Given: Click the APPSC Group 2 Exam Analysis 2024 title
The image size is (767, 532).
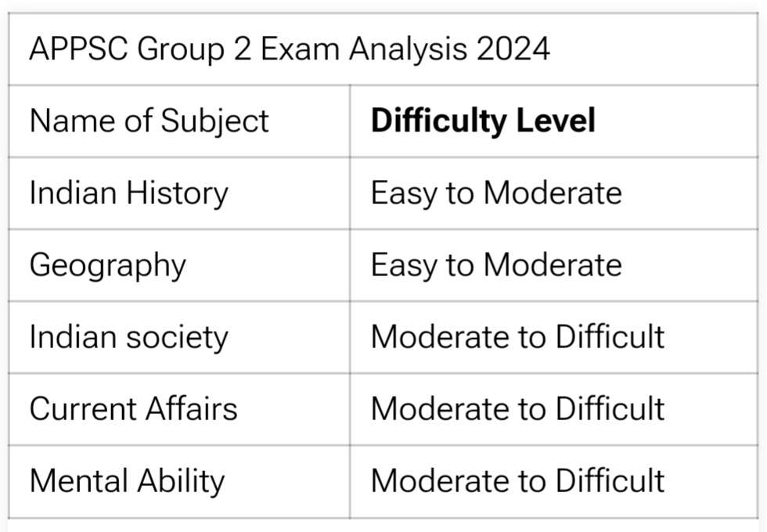Looking at the screenshot, I should pyautogui.click(x=289, y=49).
